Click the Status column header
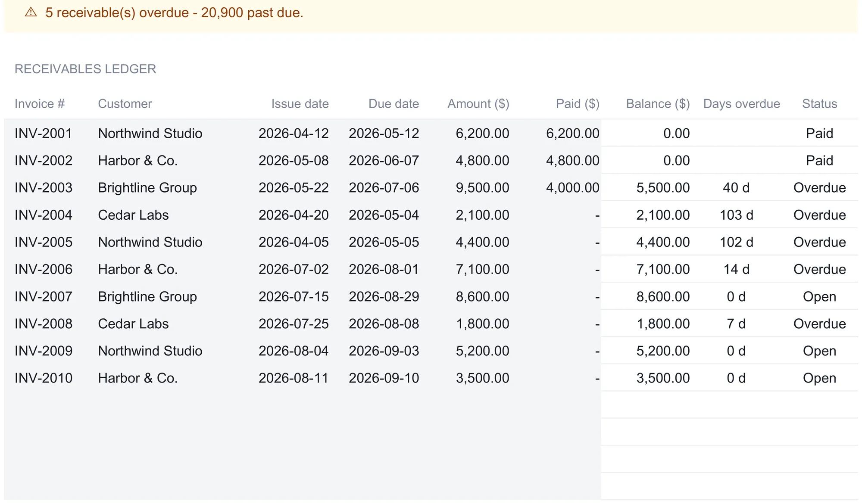 [820, 104]
